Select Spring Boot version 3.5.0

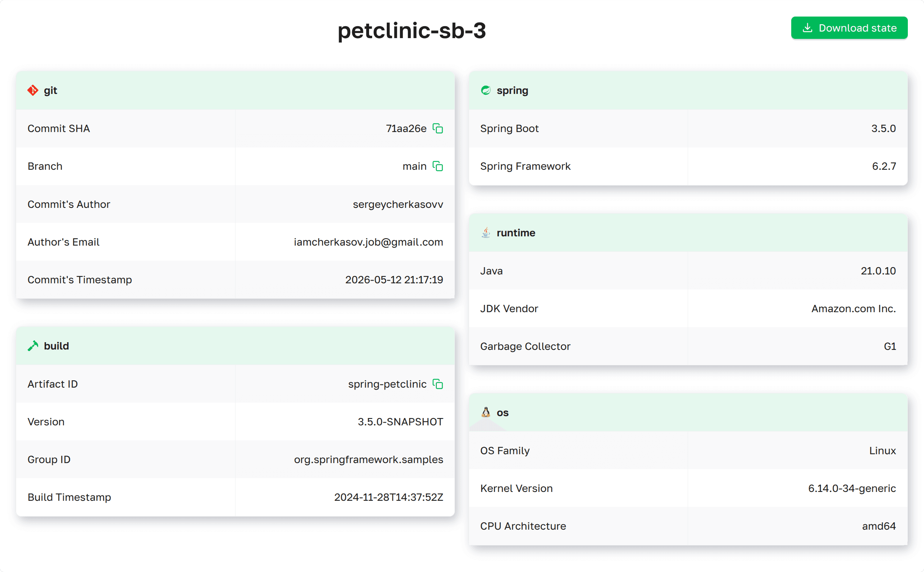click(x=884, y=129)
